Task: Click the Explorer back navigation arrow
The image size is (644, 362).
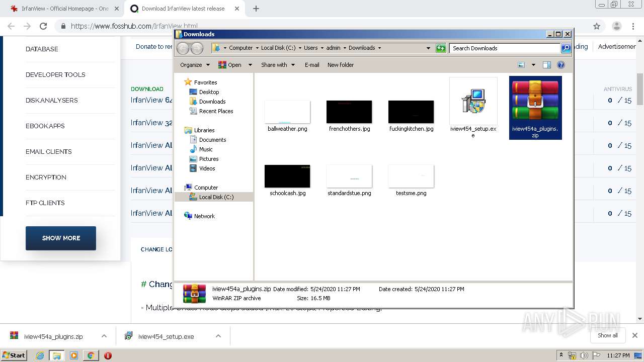Action: point(183,48)
